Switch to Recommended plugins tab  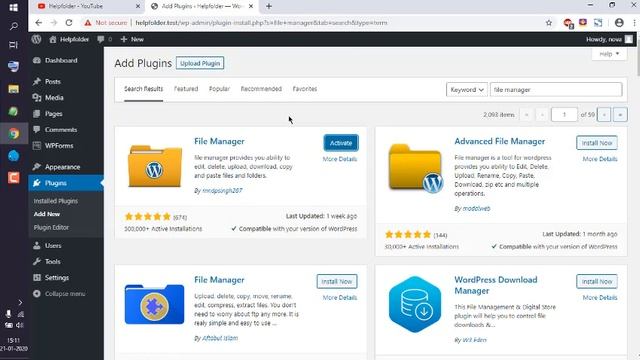coord(261,89)
